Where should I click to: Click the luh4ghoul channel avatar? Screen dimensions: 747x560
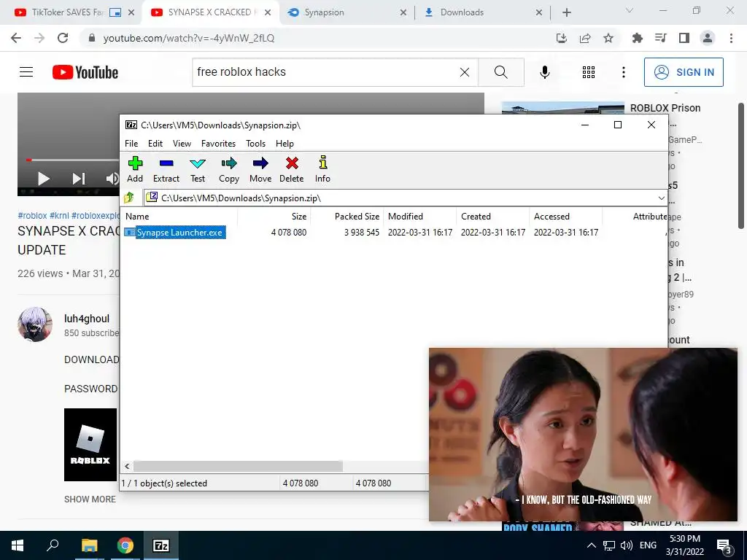(x=35, y=324)
